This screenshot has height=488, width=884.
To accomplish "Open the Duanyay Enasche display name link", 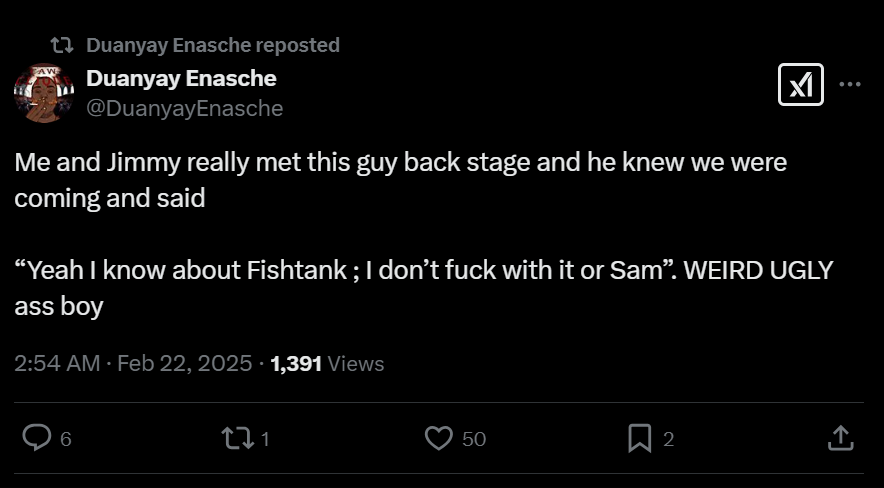I will (181, 78).
